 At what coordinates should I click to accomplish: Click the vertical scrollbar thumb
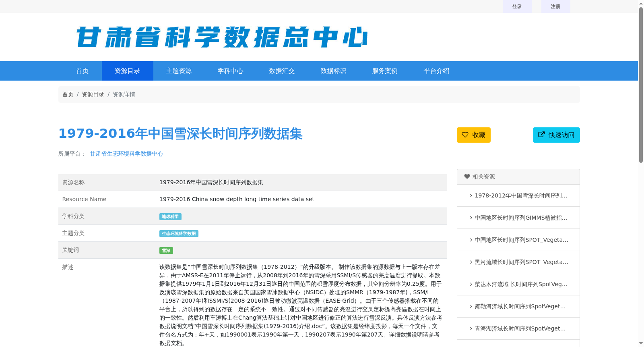click(x=641, y=85)
